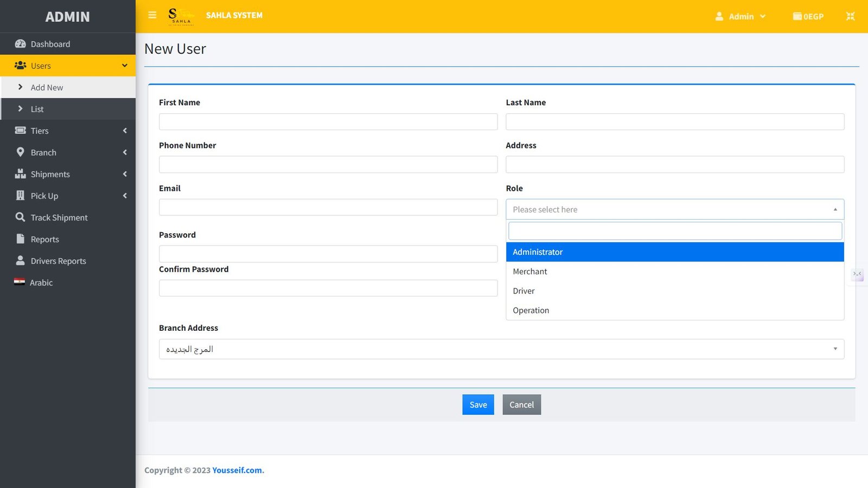Viewport: 868px width, 488px height.
Task: Click the Reports file icon
Action: (x=20, y=239)
